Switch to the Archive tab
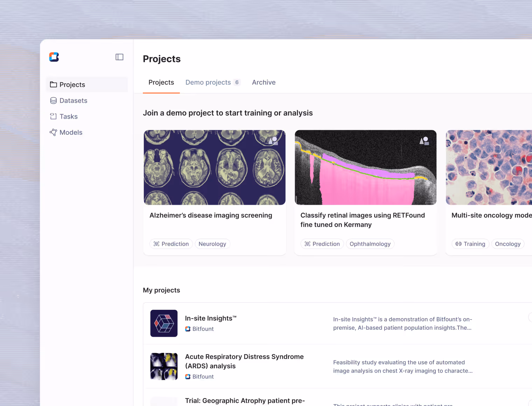 [264, 82]
